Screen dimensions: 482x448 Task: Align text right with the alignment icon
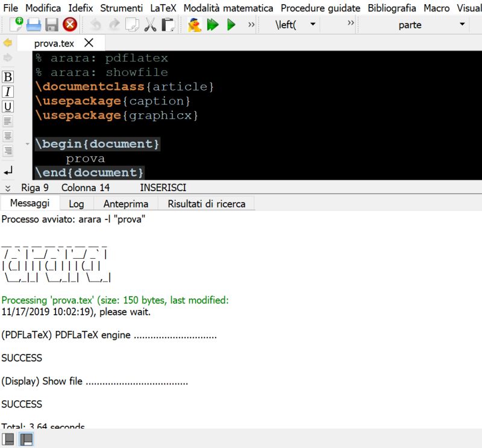pos(8,151)
